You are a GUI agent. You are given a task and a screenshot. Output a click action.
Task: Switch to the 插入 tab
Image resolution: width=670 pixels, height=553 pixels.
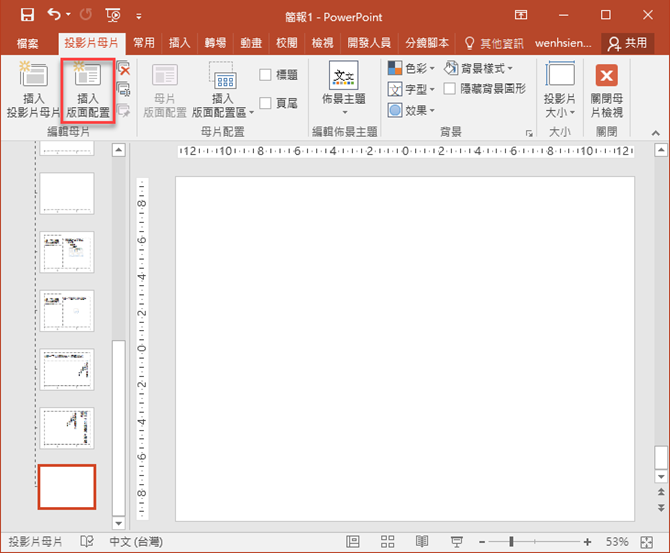point(179,43)
